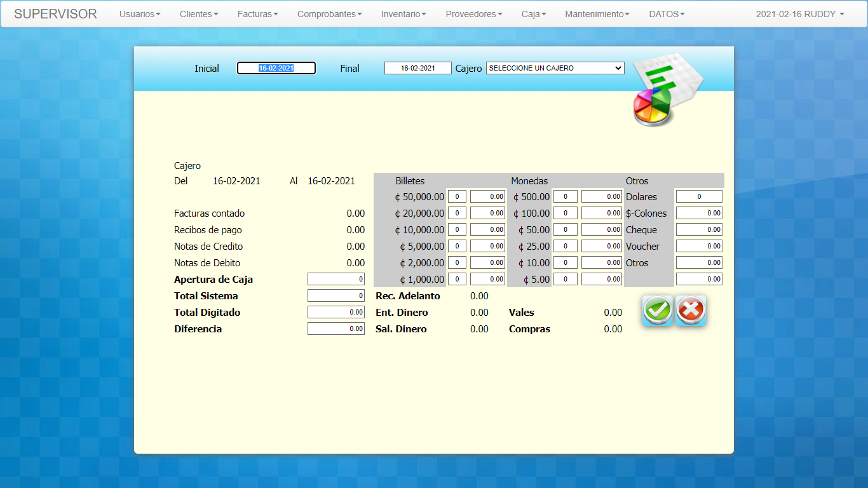Click the Cheque amount field
The height and width of the screenshot is (488, 868).
[x=699, y=230]
